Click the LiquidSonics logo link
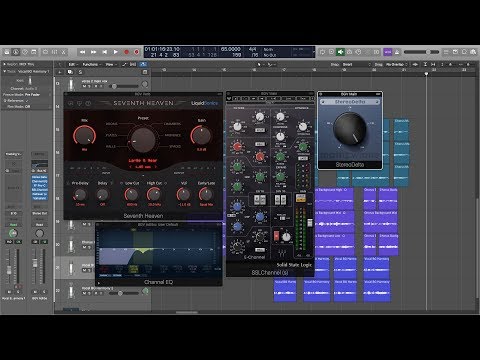Image resolution: width=480 pixels, height=360 pixels. (204, 103)
